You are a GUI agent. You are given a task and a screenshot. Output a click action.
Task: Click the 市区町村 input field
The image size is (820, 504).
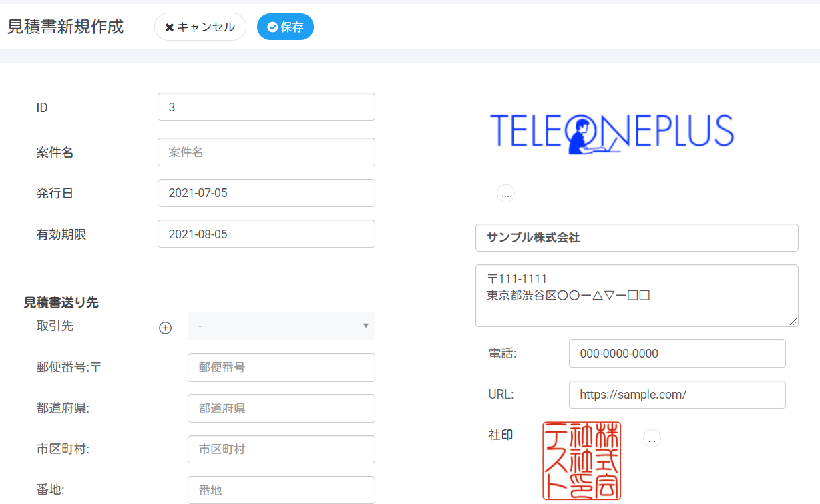(x=281, y=449)
